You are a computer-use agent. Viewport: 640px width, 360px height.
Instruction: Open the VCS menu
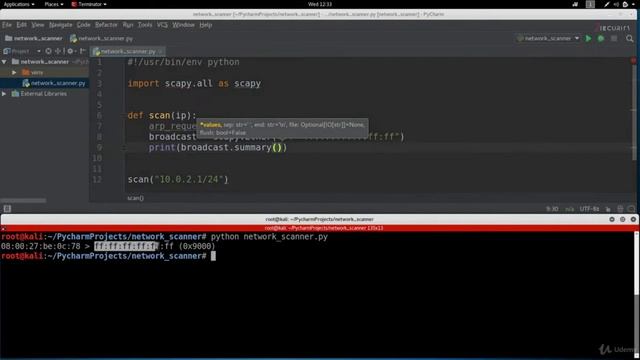tap(162, 25)
